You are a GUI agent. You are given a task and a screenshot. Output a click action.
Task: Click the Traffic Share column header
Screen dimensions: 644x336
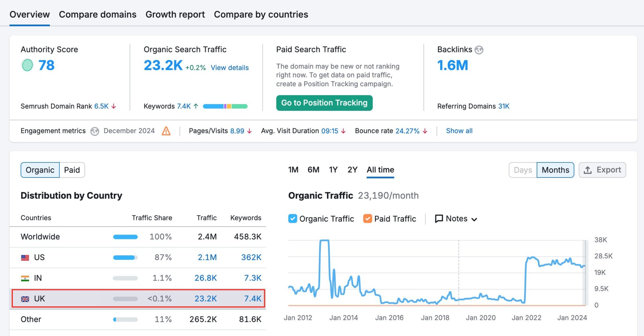point(152,218)
